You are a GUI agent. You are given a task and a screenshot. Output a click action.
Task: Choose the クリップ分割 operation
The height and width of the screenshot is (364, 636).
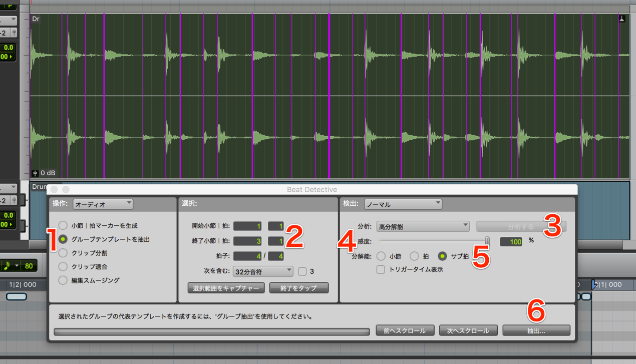63,253
